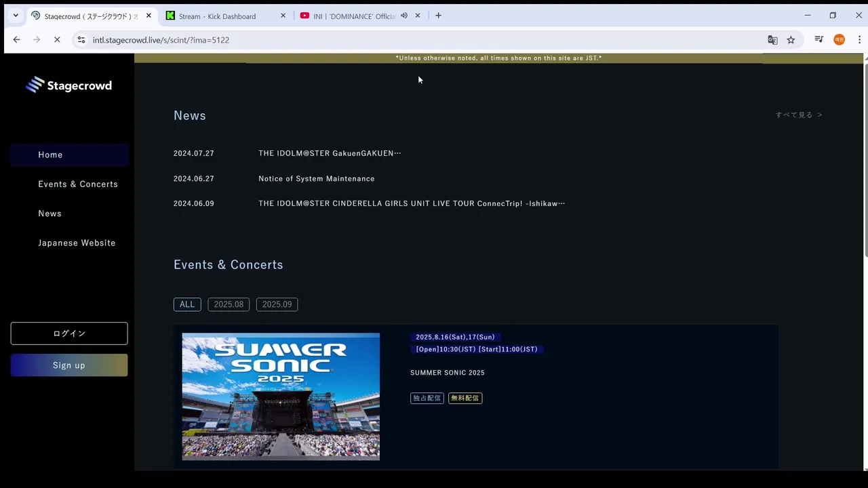Open THE IDOLM@STER GakuenGAKUEN news item
The width and height of the screenshot is (868, 488).
coord(330,153)
